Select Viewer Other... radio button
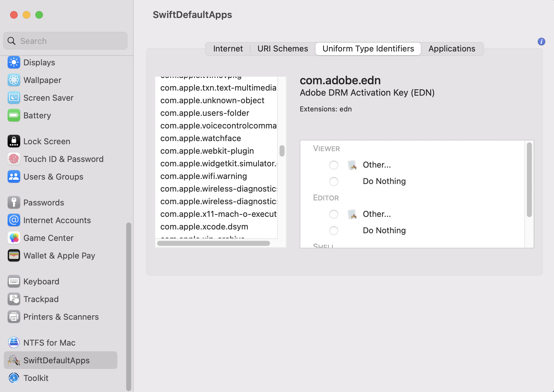Image resolution: width=554 pixels, height=392 pixels. (x=334, y=165)
